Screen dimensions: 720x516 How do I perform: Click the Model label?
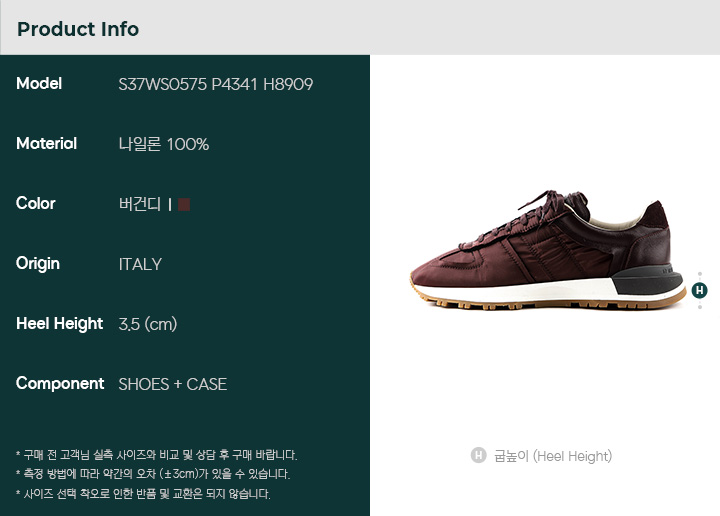coord(39,84)
